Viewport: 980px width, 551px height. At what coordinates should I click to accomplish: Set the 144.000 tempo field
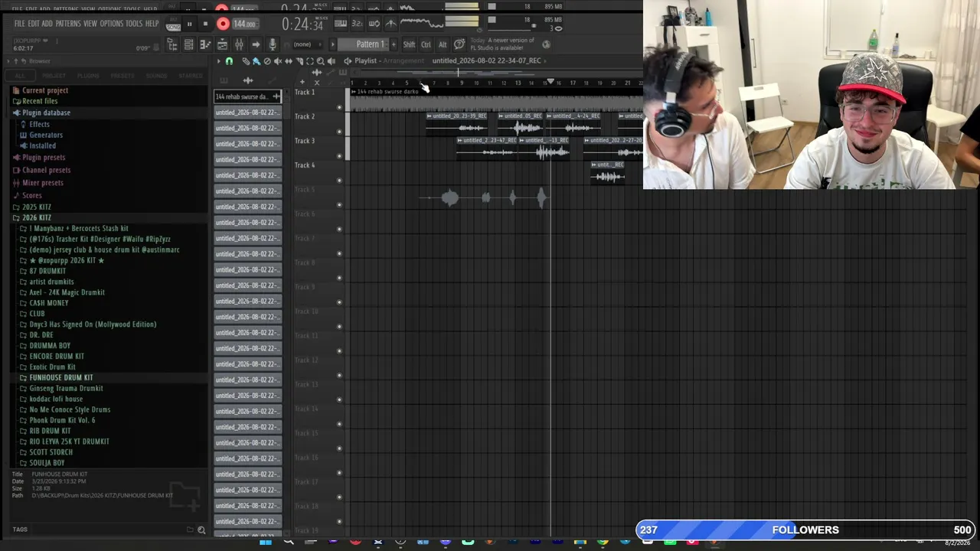coord(244,24)
